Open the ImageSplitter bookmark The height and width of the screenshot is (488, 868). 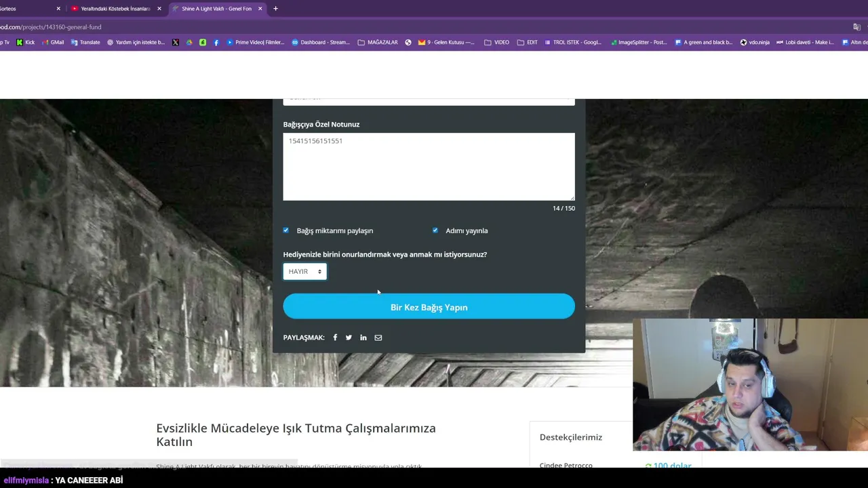point(638,42)
